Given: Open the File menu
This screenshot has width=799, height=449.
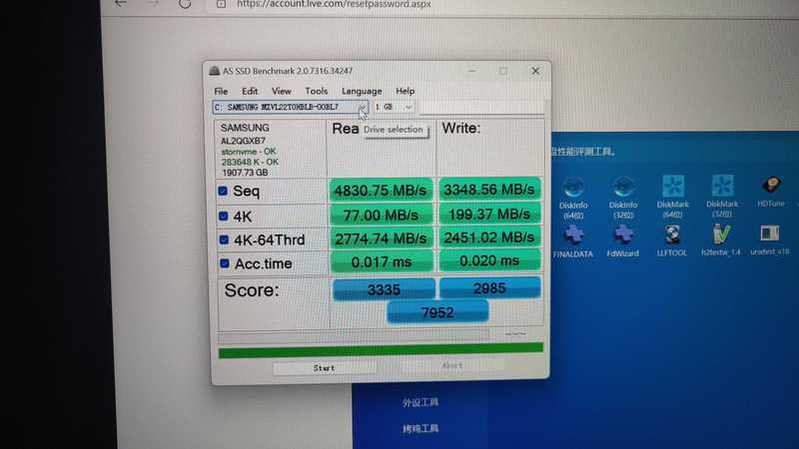Looking at the screenshot, I should tap(221, 91).
